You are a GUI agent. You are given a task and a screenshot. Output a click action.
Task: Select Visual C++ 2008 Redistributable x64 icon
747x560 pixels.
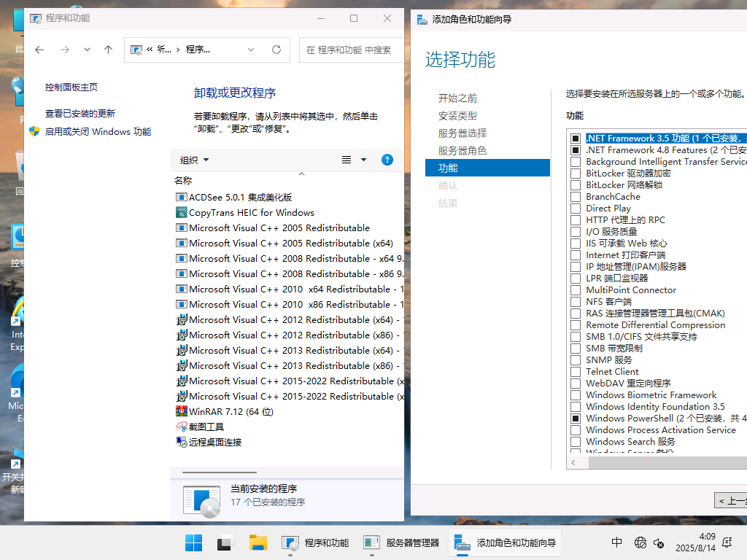click(x=181, y=259)
